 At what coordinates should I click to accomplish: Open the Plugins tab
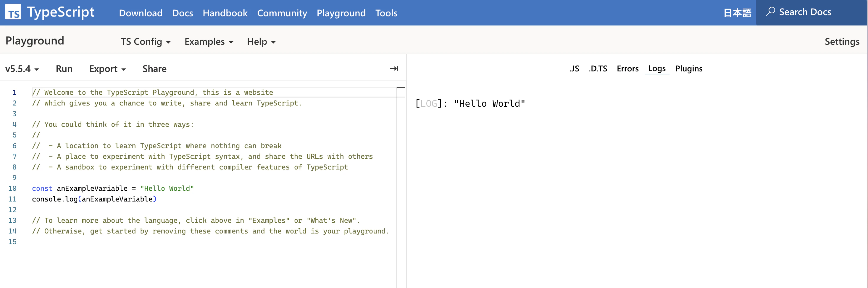(x=688, y=68)
